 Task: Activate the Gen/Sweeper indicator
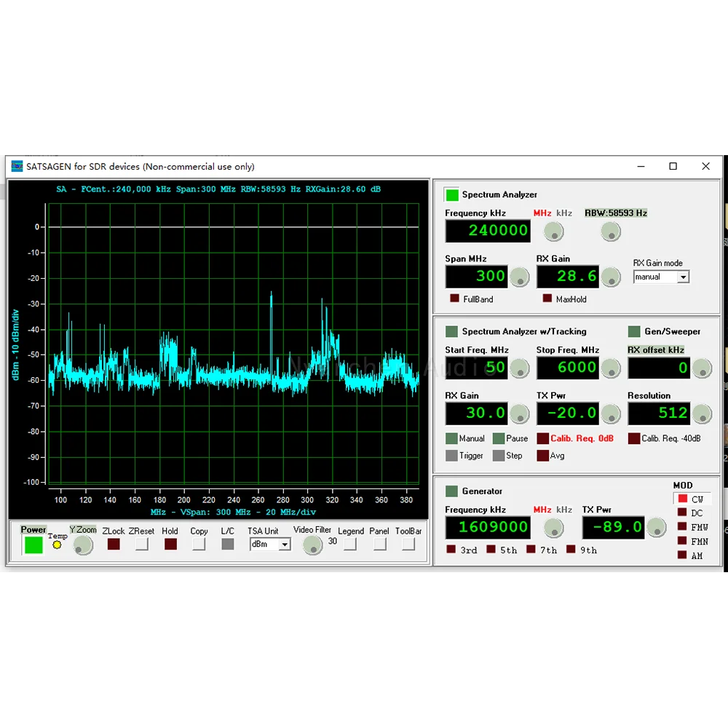tap(634, 331)
